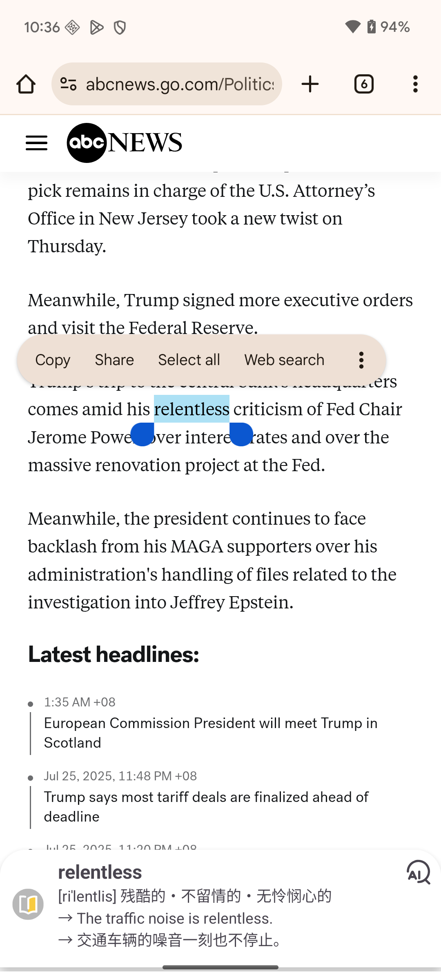Image resolution: width=441 pixels, height=980 pixels.
Task: Open Chrome three-dot overflow menu
Action: (415, 84)
